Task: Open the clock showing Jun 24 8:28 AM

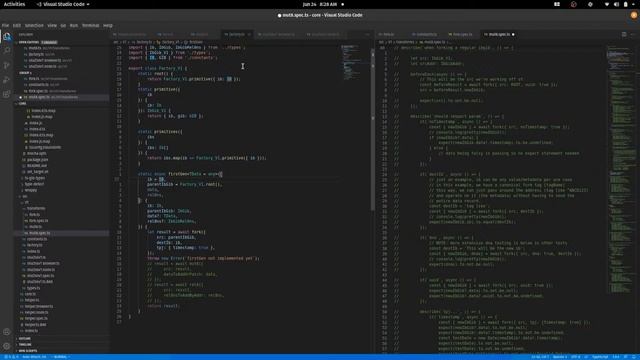Action: point(320,4)
